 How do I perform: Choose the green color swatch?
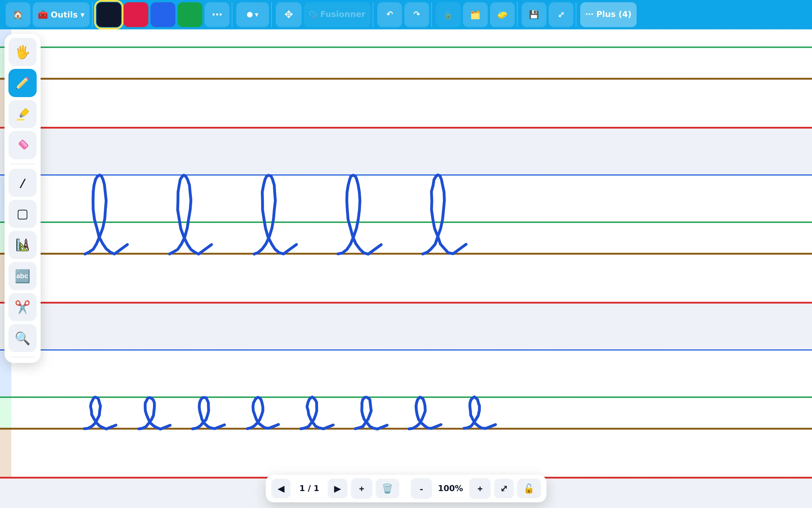190,14
